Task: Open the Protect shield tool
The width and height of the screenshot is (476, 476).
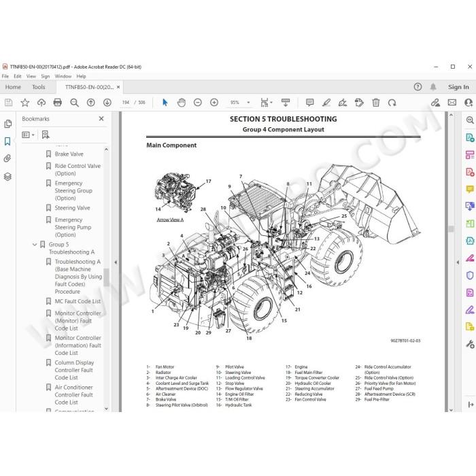Action: pyautogui.click(x=470, y=275)
